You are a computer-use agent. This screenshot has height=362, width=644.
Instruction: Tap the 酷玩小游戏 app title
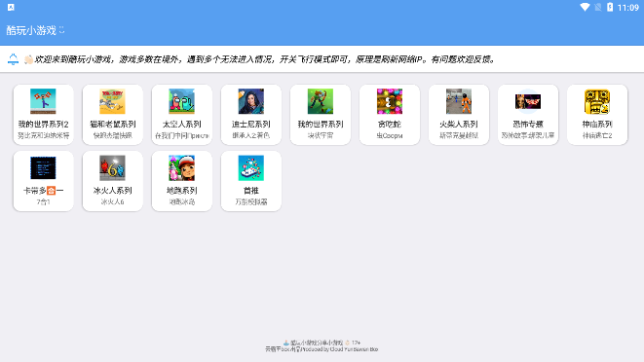click(31, 30)
